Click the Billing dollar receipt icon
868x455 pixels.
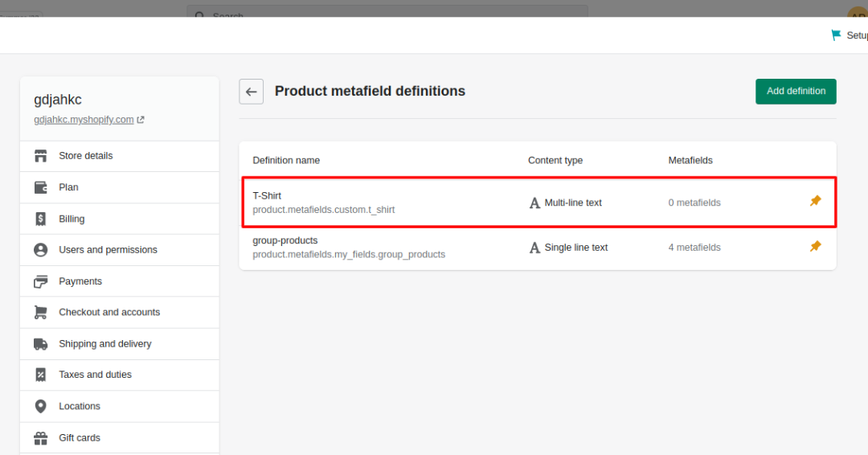[x=40, y=219]
